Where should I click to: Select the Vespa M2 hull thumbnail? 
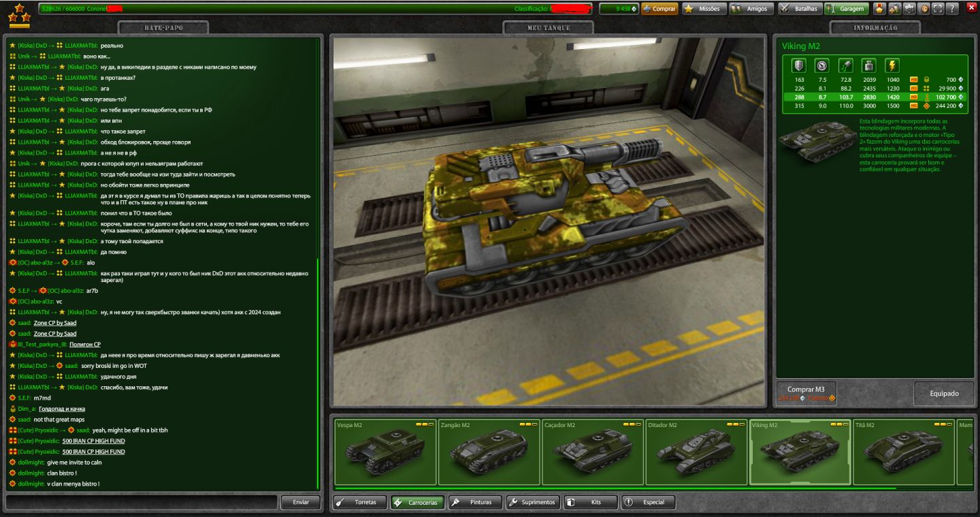point(385,452)
